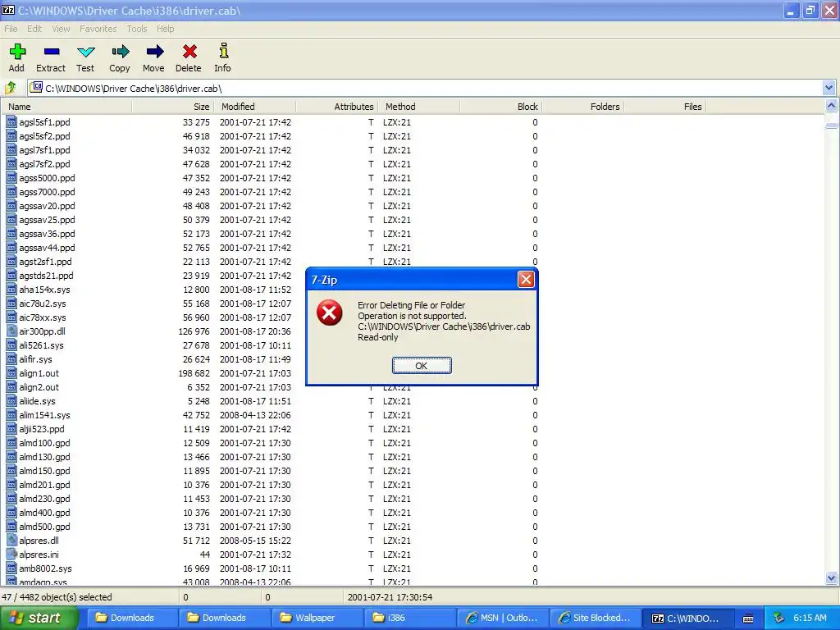Screen dimensions: 840x630
Task: Open the Tools menu
Action: (137, 29)
